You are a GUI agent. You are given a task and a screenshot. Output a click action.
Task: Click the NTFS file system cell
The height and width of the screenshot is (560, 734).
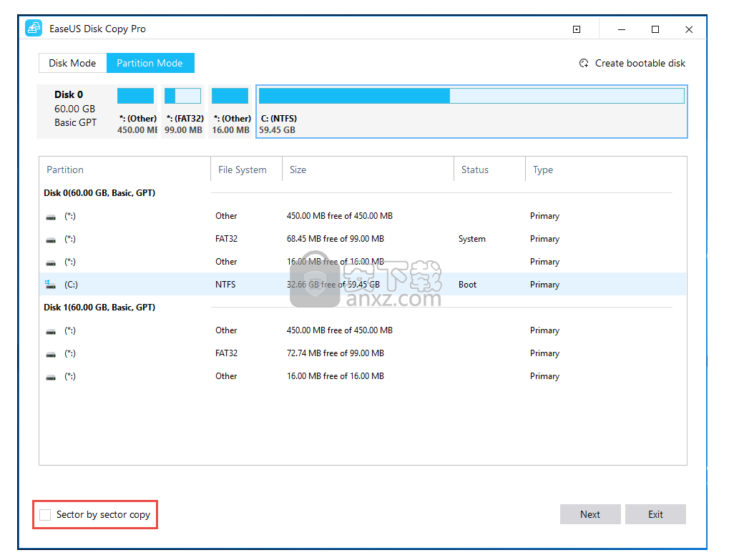click(x=225, y=285)
